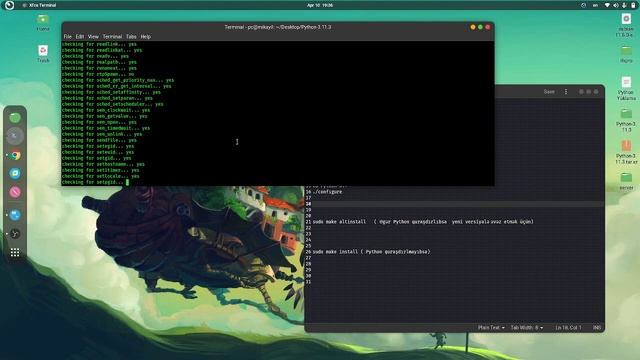Open the Python-3.11.3.tar.xz archive on the desktop
Screen dimensions: 640x360
(x=626, y=152)
